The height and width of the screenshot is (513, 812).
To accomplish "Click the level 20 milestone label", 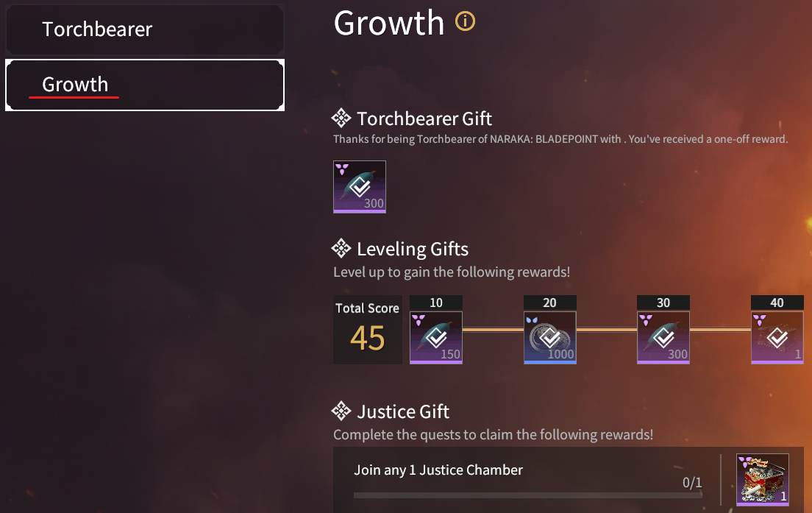I will 550,303.
